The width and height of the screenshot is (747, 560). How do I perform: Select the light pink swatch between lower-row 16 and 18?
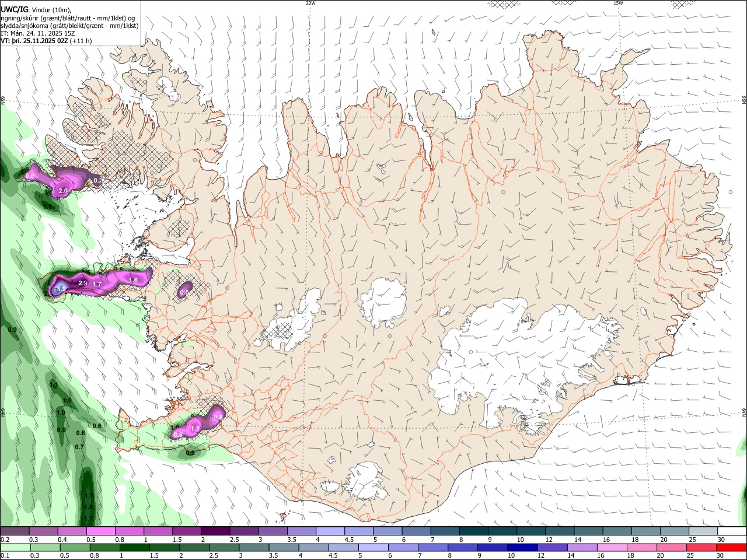pos(612,547)
